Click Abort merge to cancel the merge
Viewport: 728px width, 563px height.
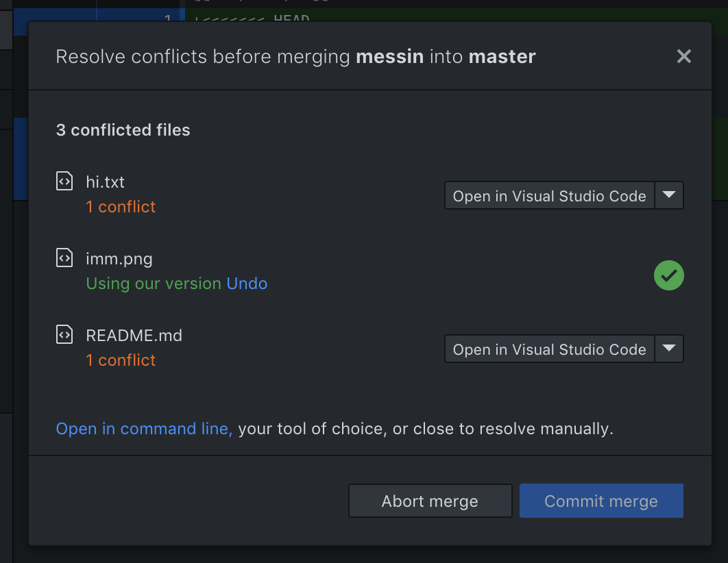click(x=430, y=501)
